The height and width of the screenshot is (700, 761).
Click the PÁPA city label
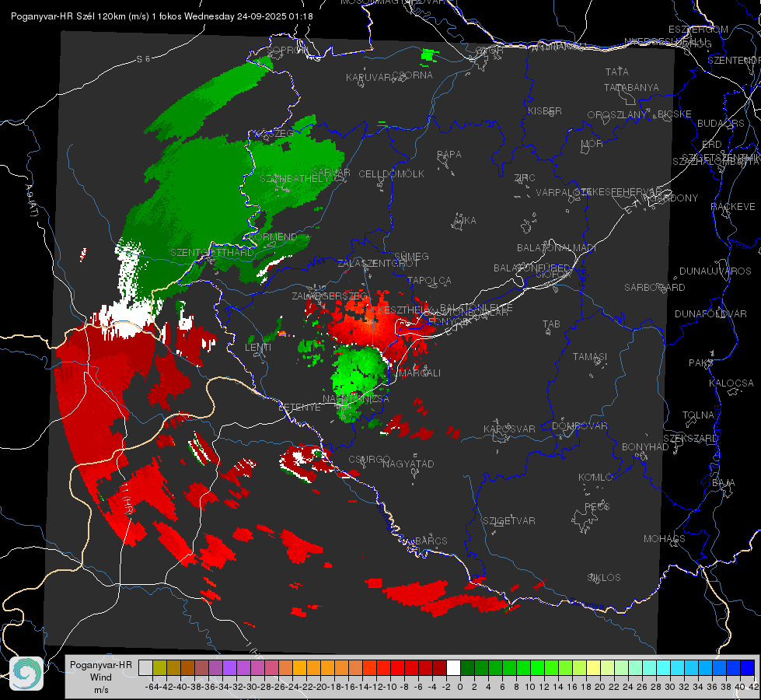(449, 154)
